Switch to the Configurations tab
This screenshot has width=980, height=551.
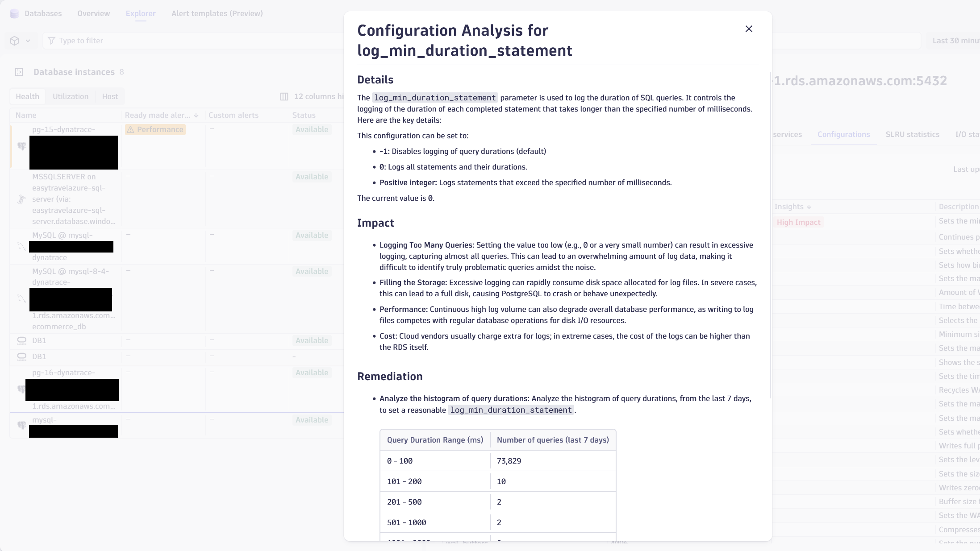843,134
